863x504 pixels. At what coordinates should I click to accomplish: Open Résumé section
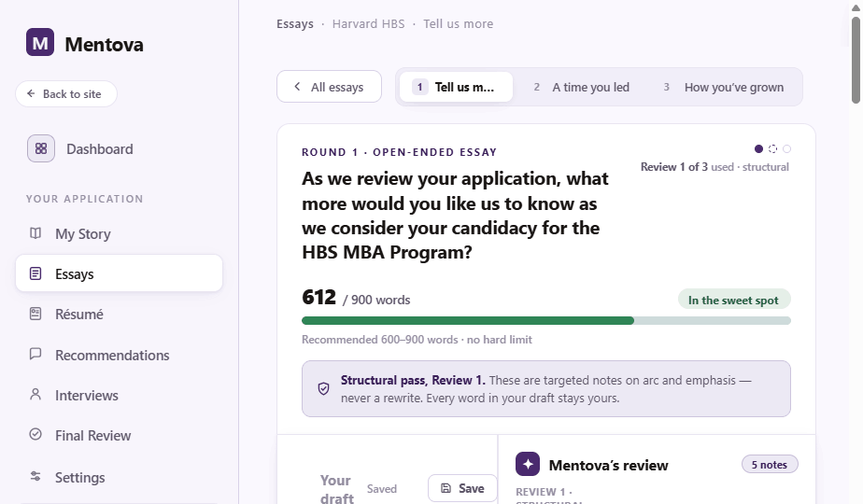[x=119, y=315]
